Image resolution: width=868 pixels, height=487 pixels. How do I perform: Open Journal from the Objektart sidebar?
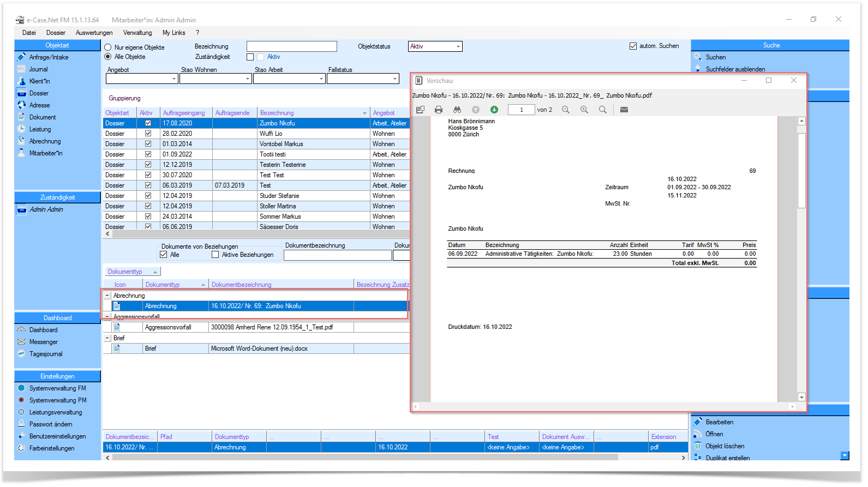[x=38, y=69]
